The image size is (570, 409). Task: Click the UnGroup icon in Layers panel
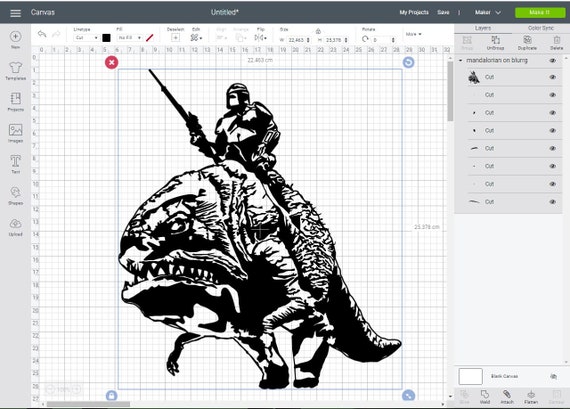(x=495, y=43)
